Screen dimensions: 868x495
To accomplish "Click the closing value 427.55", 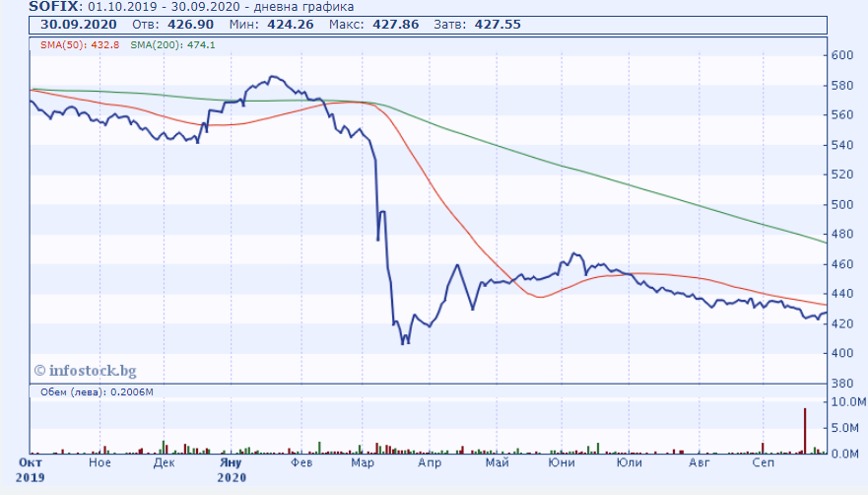I will pos(498,25).
